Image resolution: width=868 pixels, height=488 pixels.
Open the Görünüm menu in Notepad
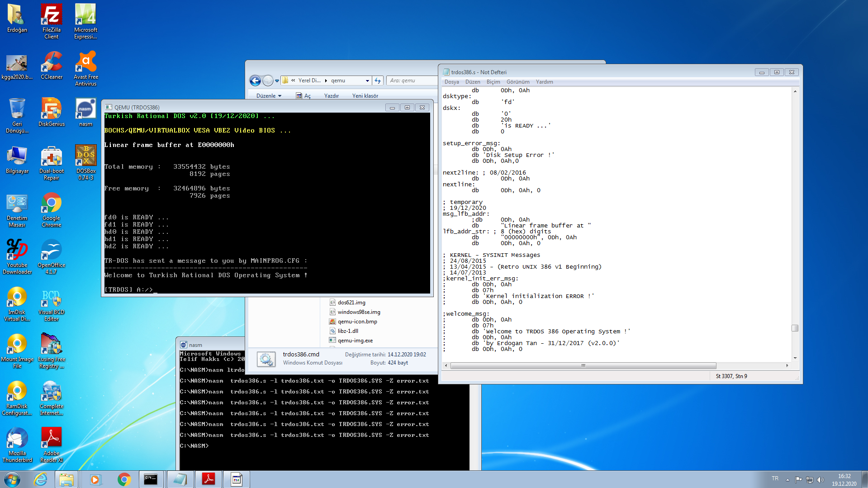(x=517, y=82)
